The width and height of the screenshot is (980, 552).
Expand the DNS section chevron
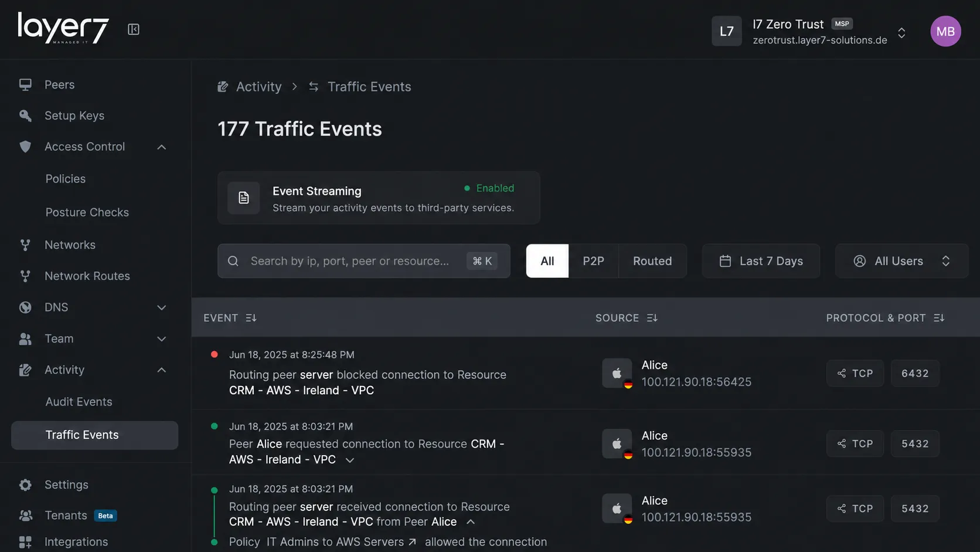(x=162, y=307)
